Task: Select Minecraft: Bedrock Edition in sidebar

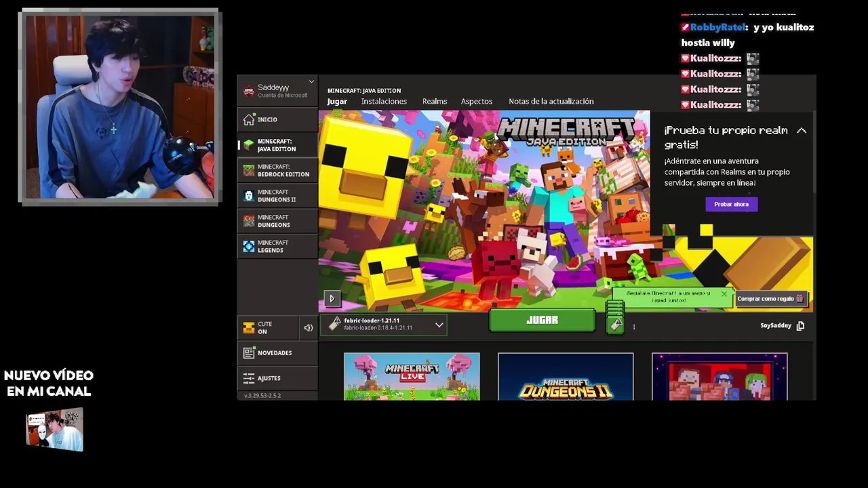Action: (277, 170)
